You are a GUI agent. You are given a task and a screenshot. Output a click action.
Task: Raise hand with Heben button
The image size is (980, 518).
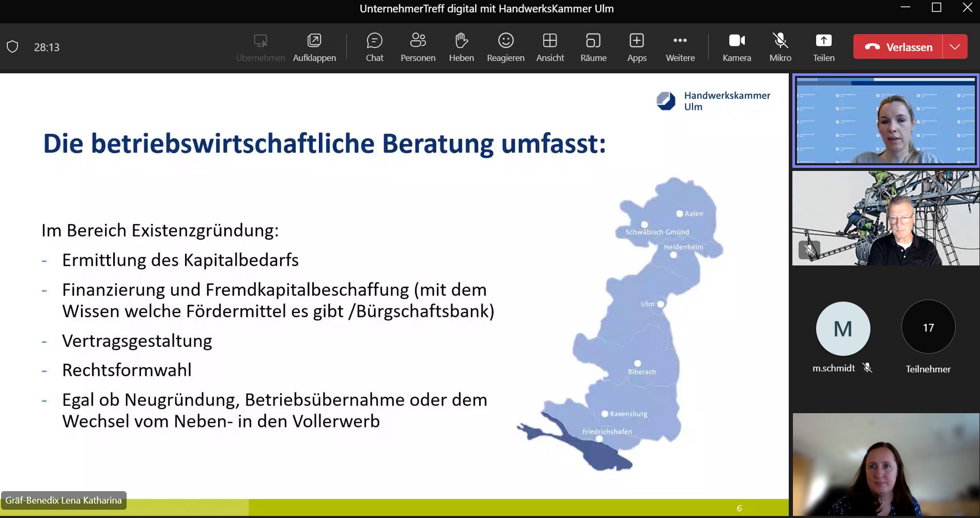461,47
